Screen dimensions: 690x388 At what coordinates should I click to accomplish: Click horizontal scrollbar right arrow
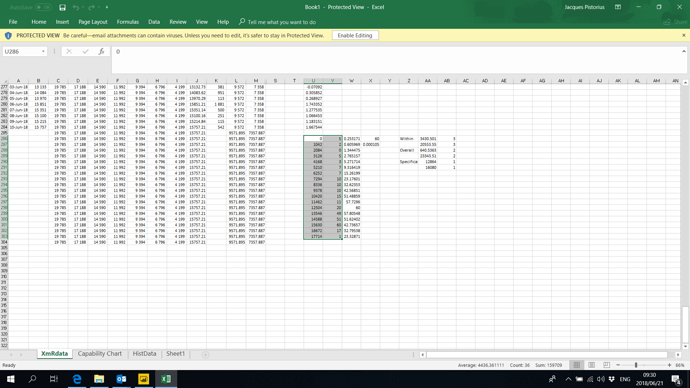point(678,355)
